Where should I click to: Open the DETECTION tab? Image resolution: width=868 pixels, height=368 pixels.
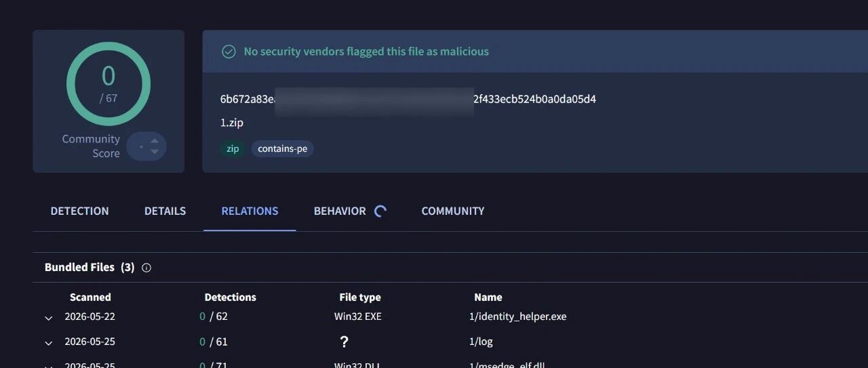point(79,211)
